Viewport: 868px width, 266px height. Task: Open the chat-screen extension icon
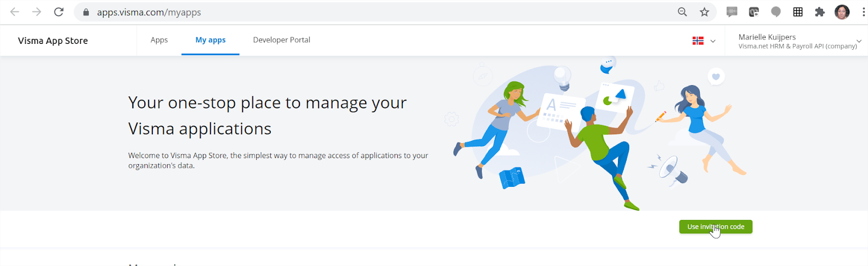click(x=732, y=12)
